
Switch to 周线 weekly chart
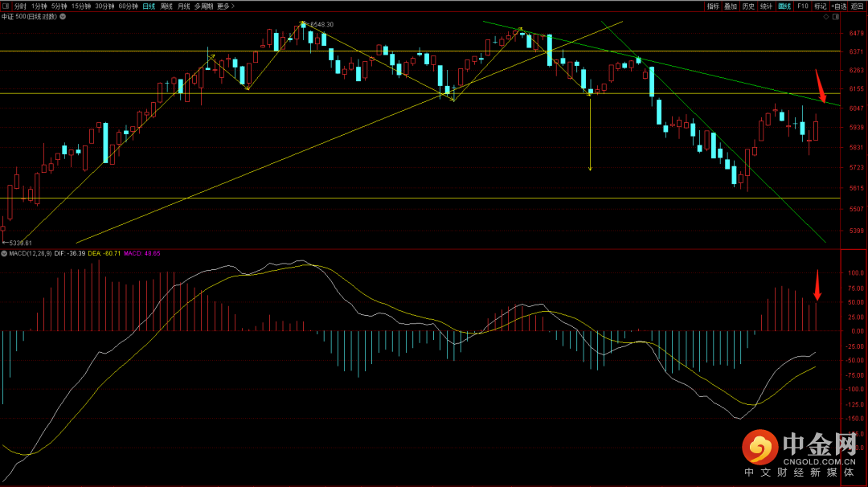(x=166, y=6)
